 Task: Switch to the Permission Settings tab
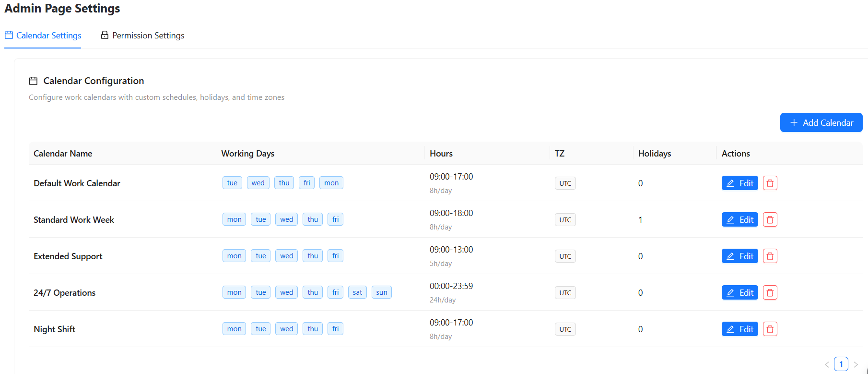coord(142,36)
